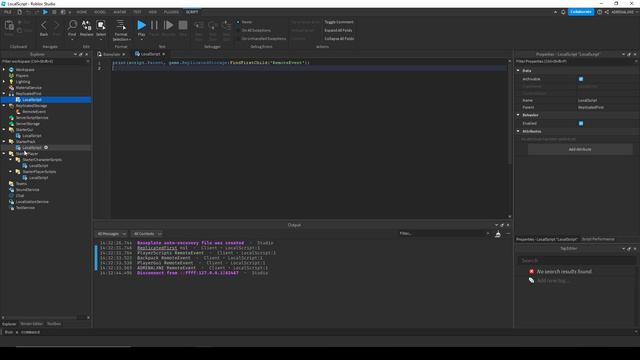Open the FILE menu
The width and height of the screenshot is (640, 360).
[8, 12]
